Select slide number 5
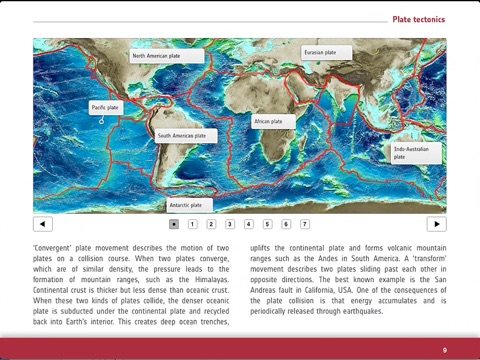Image resolution: width=480 pixels, height=360 pixels. coord(267,224)
